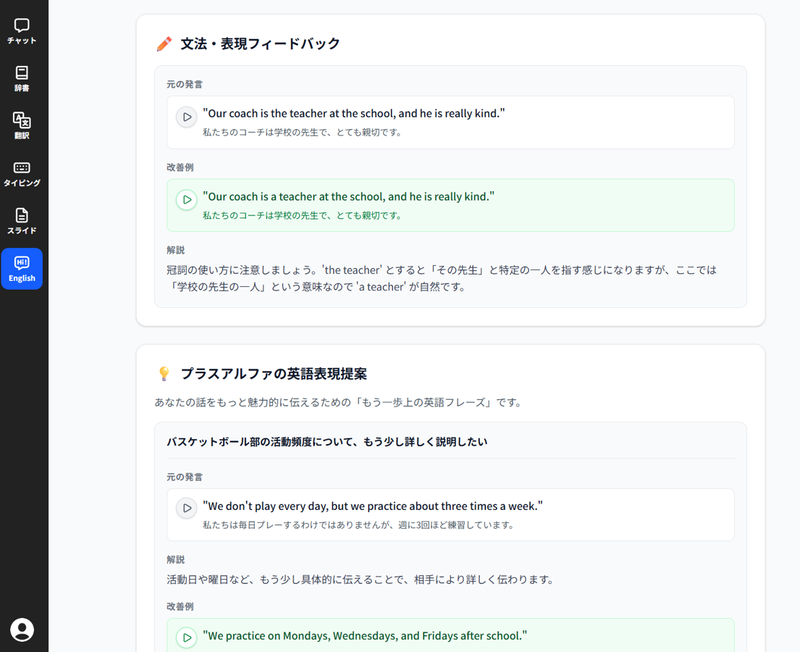Open the タイピング typing practice tool
Screen dimensions: 800x652
click(22, 172)
